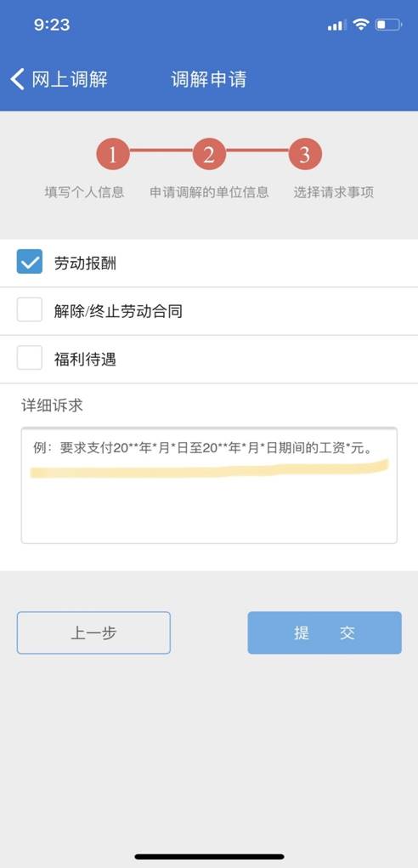418x868 pixels.
Task: Tap the back chevron arrow icon
Action: pos(17,79)
